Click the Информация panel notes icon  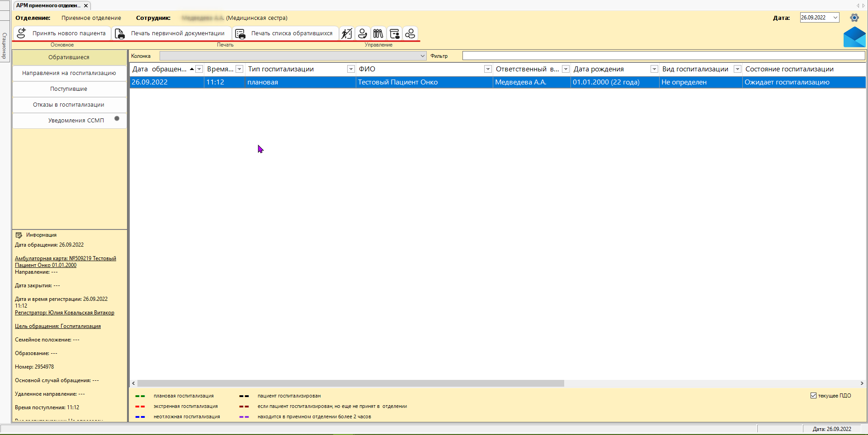pyautogui.click(x=19, y=235)
